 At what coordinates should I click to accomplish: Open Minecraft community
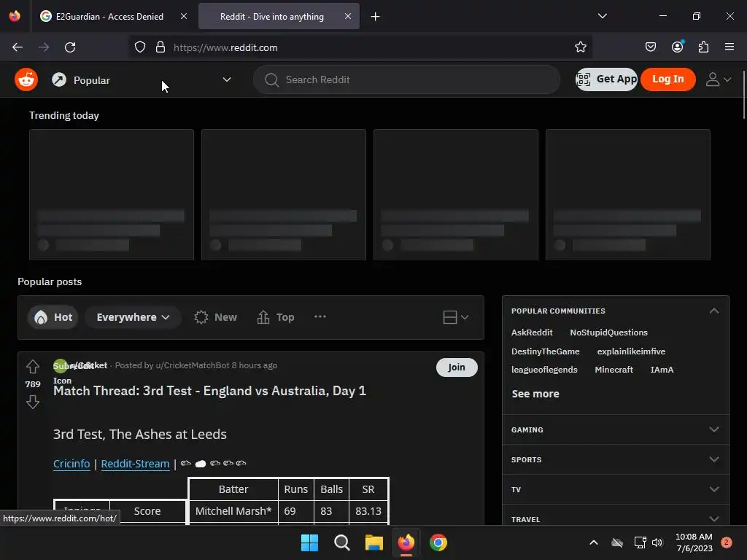tap(614, 370)
